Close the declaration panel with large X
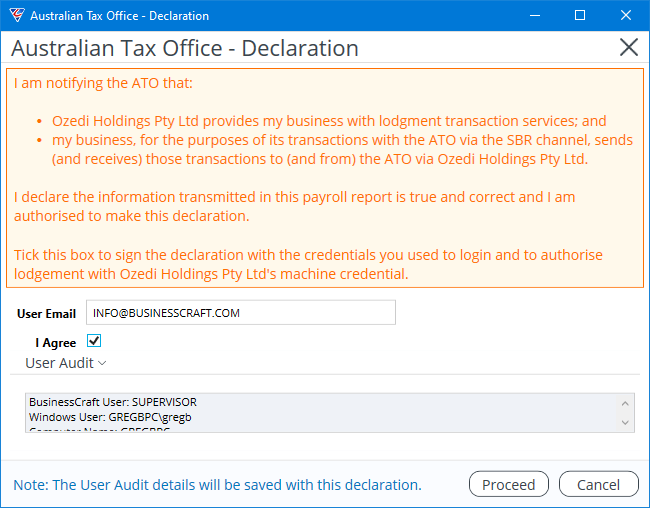The image size is (650, 508). [x=628, y=47]
